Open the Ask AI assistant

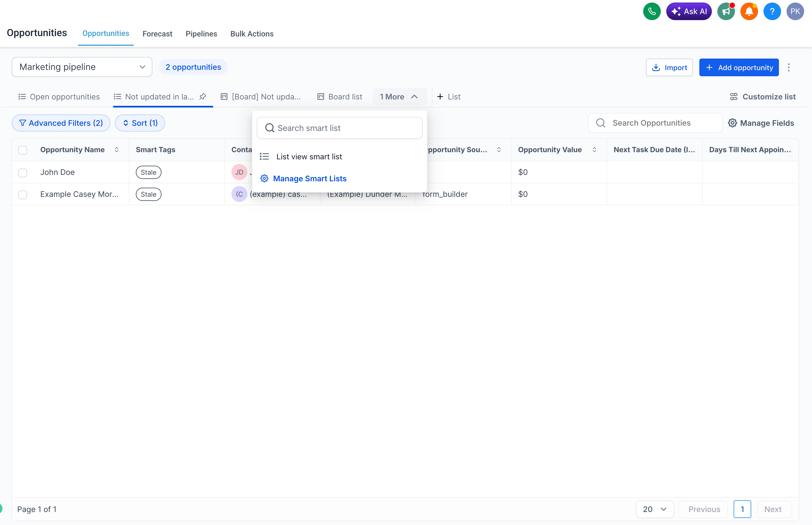click(689, 11)
